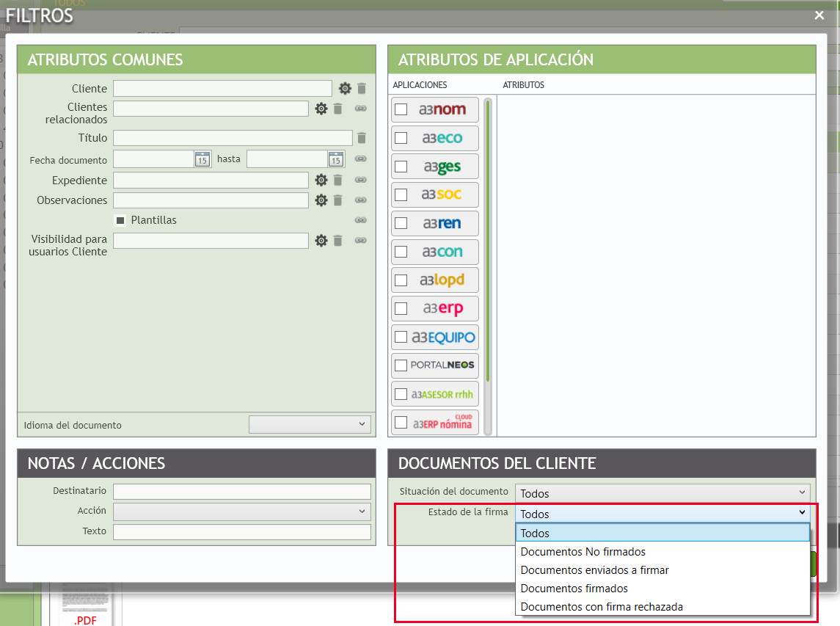Collapse the Estado de la firma dropdown

[x=662, y=514]
